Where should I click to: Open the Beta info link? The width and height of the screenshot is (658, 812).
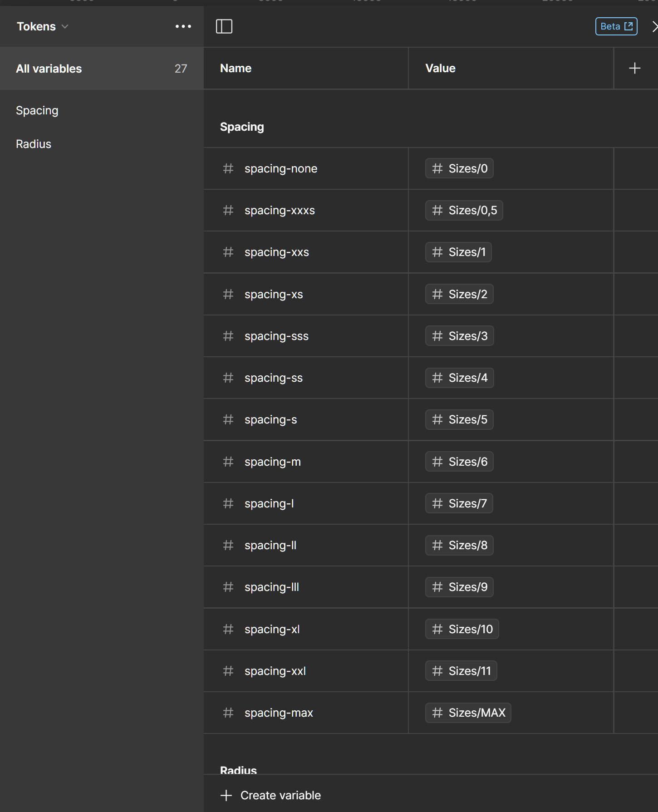(x=610, y=26)
